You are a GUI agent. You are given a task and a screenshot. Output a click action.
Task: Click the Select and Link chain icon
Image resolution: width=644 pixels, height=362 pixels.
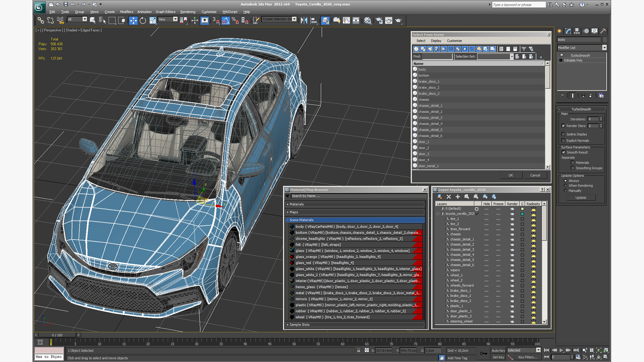(41, 20)
